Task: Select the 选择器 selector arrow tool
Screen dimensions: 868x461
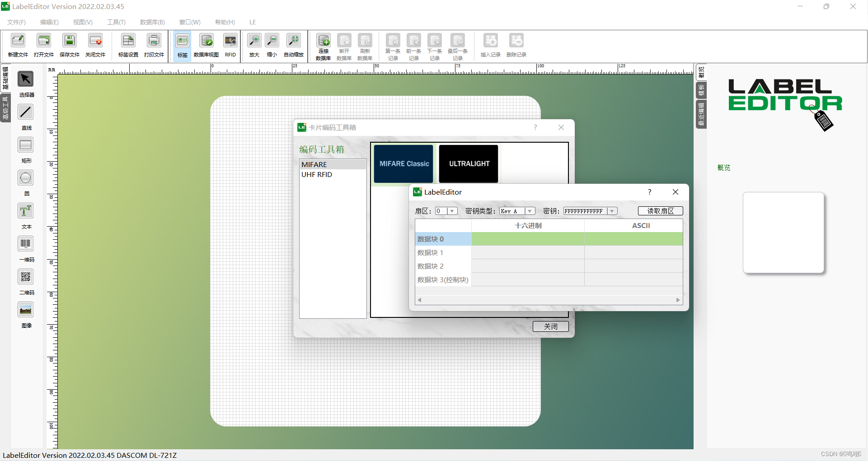Action: tap(25, 79)
